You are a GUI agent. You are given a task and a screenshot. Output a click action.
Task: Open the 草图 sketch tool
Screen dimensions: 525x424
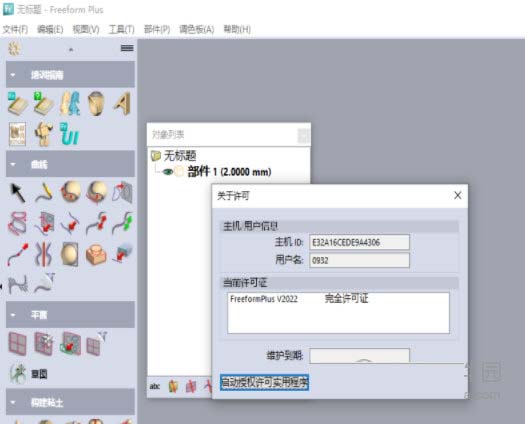click(28, 373)
